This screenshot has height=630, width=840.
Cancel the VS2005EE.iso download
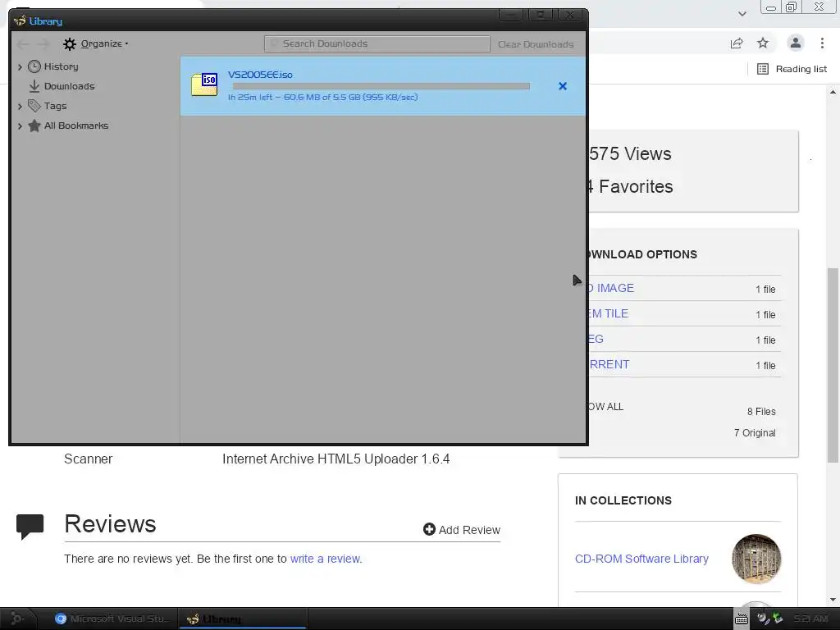point(563,85)
